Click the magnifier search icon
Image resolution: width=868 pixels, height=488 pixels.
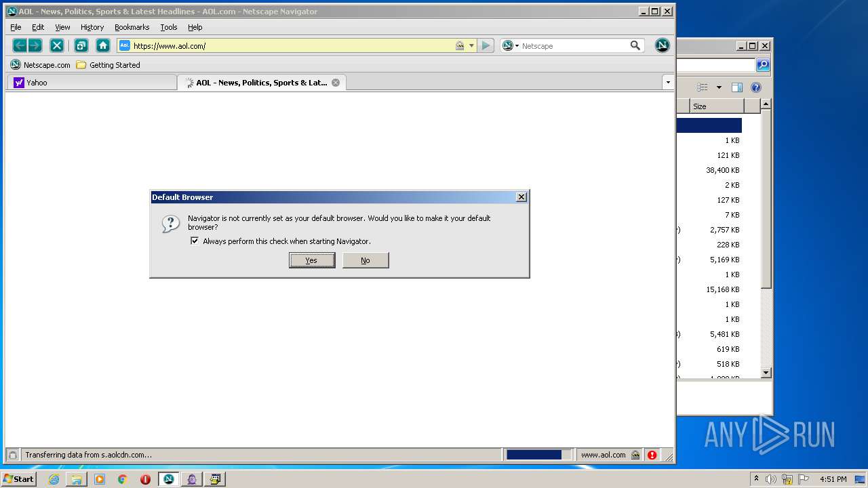click(635, 45)
